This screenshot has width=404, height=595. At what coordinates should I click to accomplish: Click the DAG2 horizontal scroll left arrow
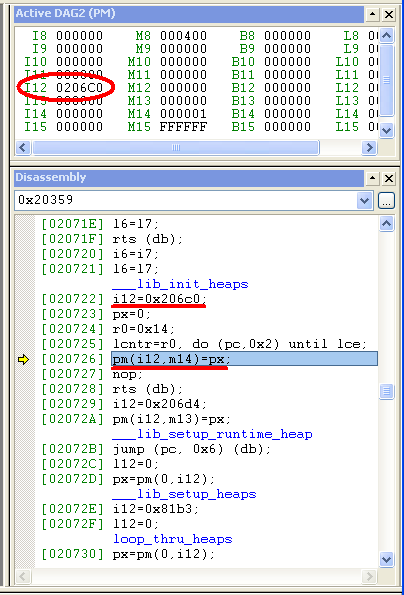tap(23, 147)
